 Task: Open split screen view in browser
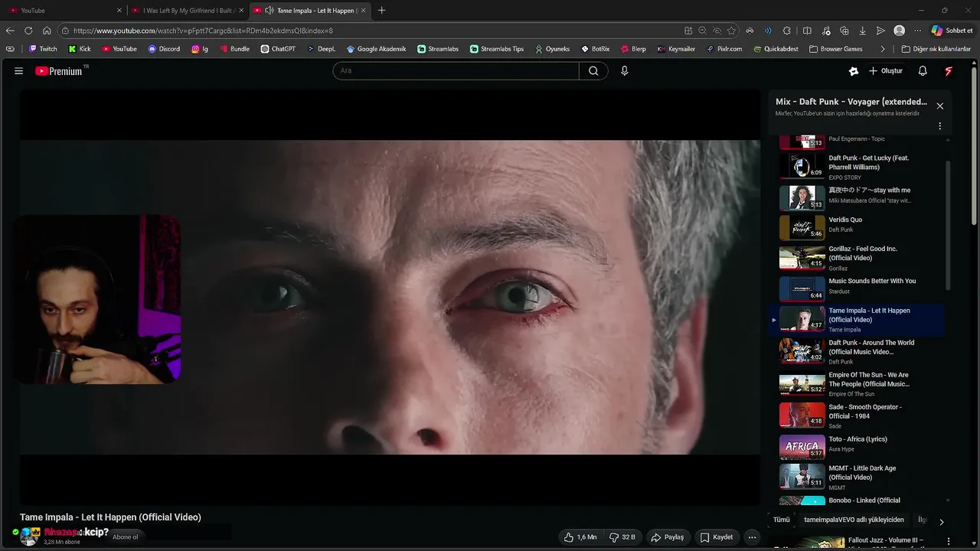807,31
